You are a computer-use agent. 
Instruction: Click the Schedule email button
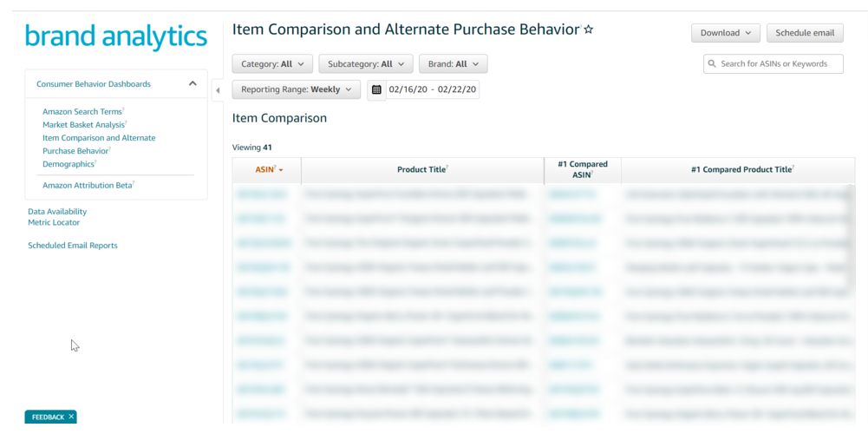pyautogui.click(x=805, y=33)
